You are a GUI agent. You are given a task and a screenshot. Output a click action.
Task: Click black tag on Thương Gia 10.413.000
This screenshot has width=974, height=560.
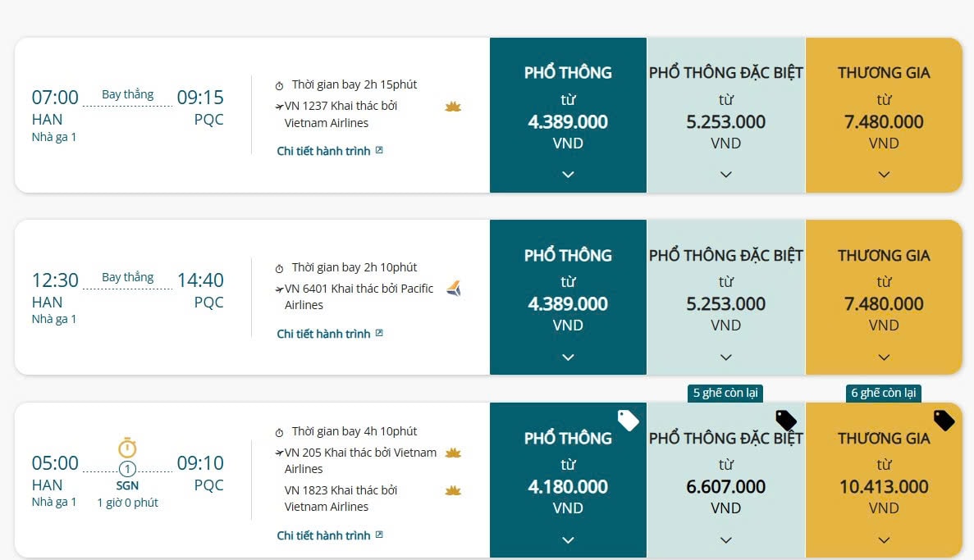944,421
